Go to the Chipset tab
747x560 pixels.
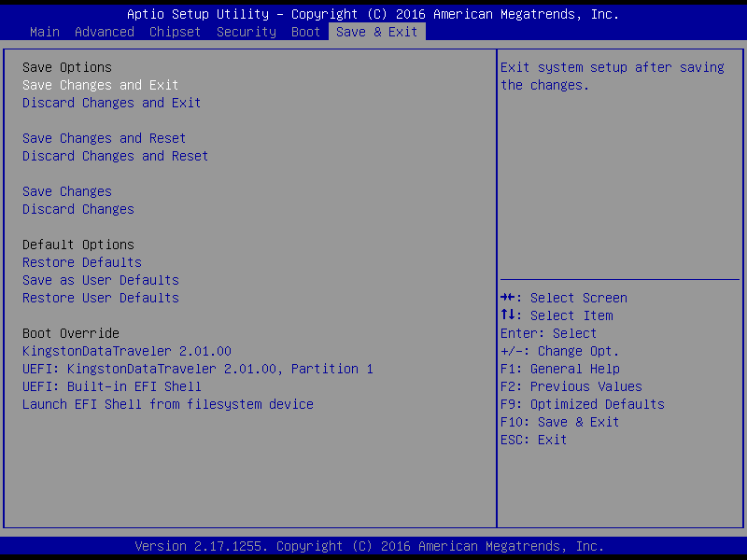tap(176, 32)
